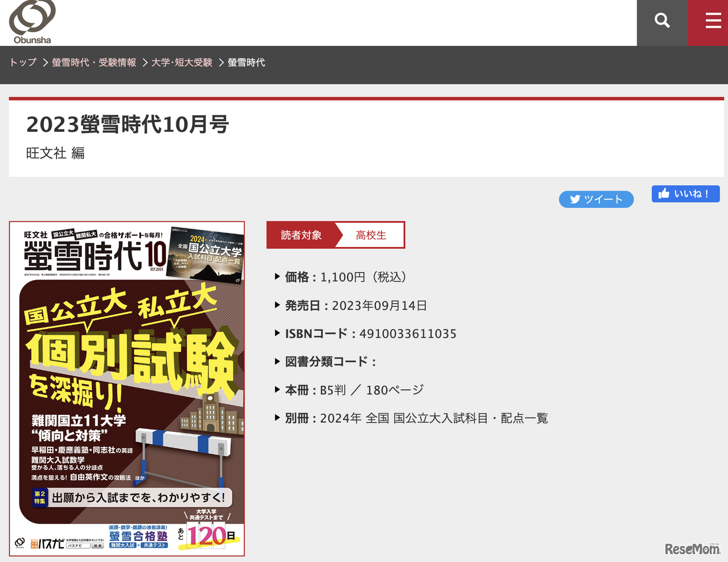The width and height of the screenshot is (728, 562).
Task: Open the site search magnifier icon
Action: coord(662,20)
